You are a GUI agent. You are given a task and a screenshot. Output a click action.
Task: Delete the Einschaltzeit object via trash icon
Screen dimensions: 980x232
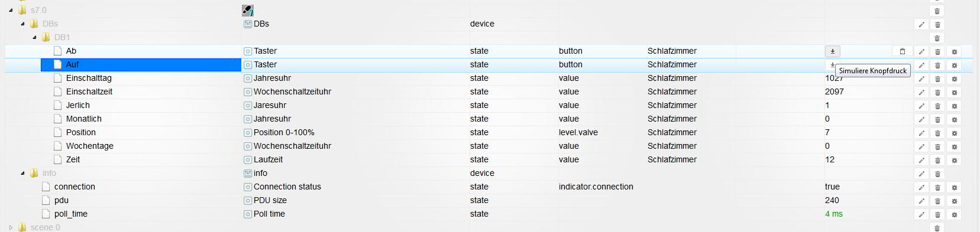[937, 92]
